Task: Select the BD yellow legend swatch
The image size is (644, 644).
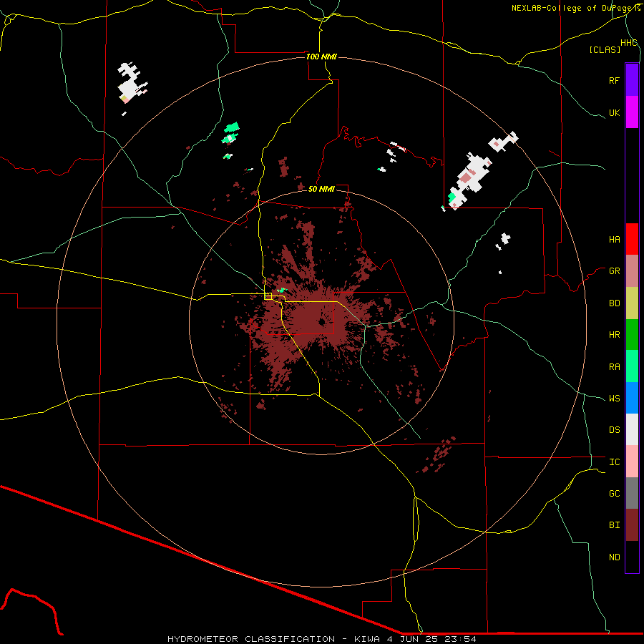Action: (632, 303)
